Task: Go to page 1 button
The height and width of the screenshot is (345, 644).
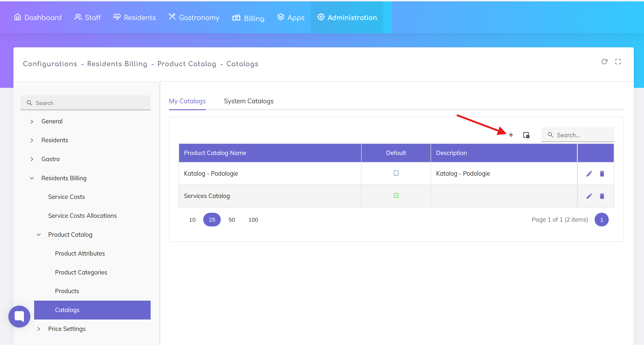Action: tap(601, 220)
